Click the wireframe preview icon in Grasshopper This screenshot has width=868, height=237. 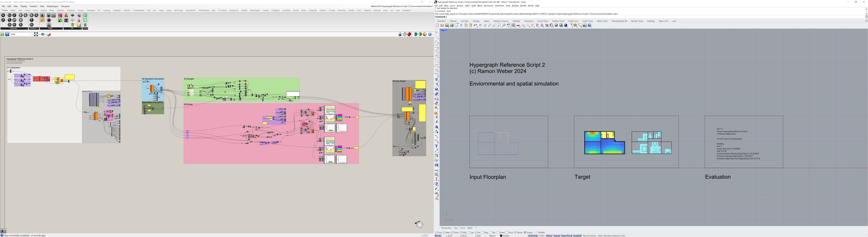[405, 34]
